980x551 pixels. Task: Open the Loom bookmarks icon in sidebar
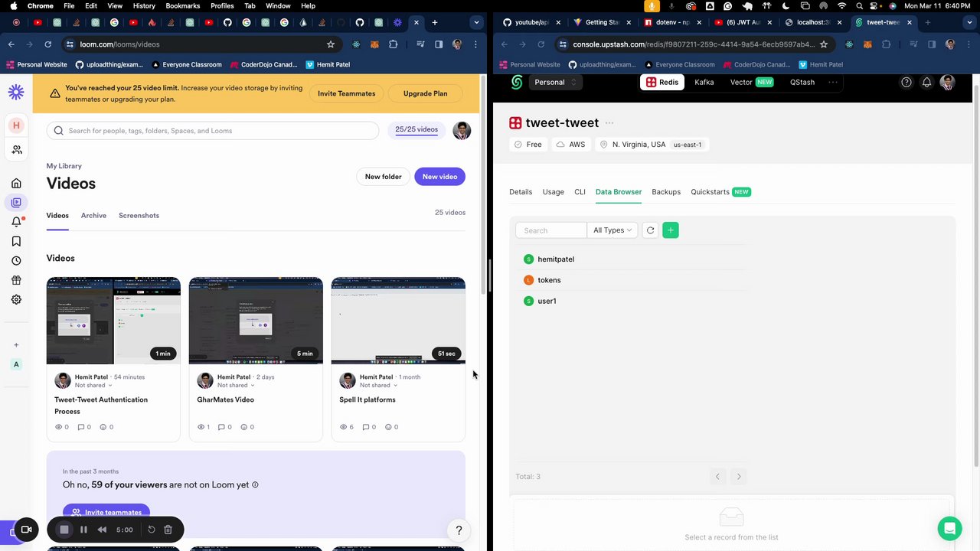[x=16, y=241]
